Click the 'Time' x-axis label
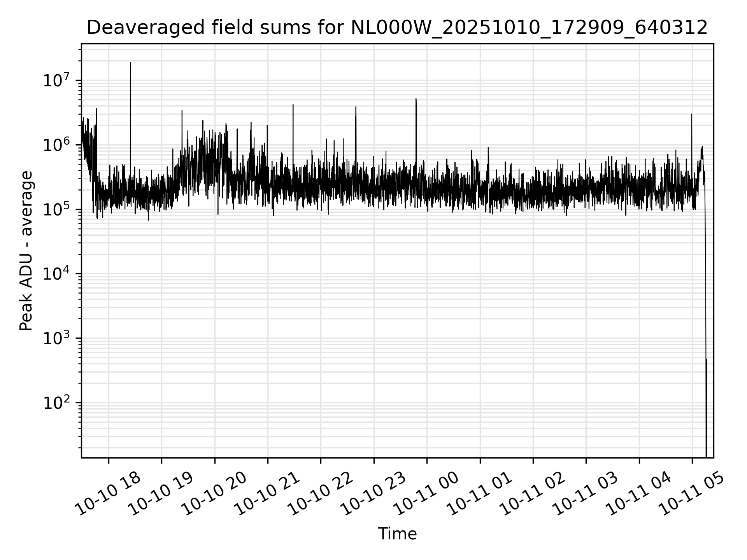The height and width of the screenshot is (560, 747). pos(397,534)
